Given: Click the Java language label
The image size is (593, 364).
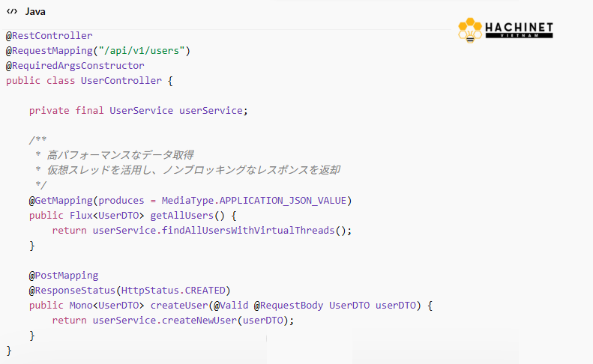Looking at the screenshot, I should pyautogui.click(x=35, y=11).
